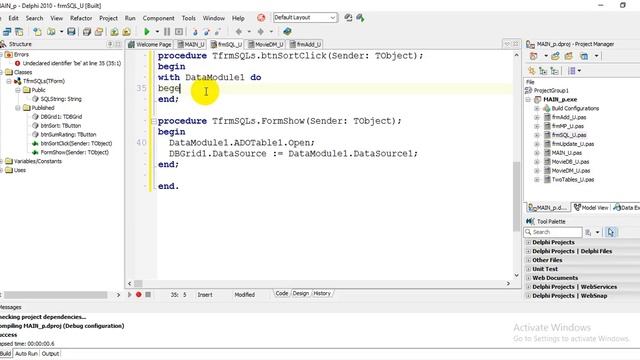Select frmUpdate_U.pas in Project Manager
The image size is (640, 360).
tap(573, 144)
